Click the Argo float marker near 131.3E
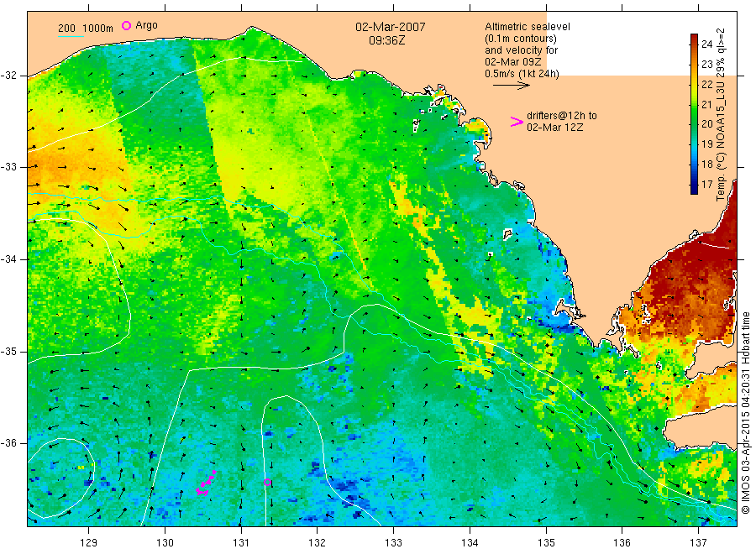Screen dimensions: 756x554 268,482
